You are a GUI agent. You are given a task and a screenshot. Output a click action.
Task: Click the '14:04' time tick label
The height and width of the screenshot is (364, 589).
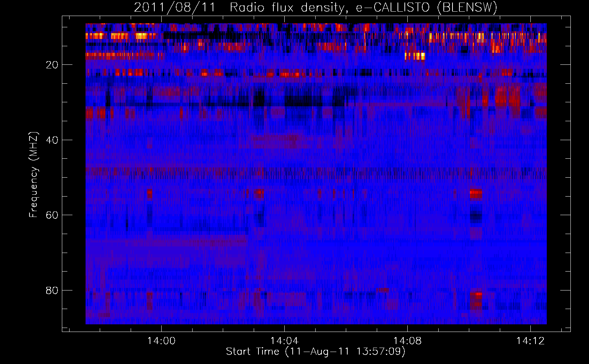point(284,341)
